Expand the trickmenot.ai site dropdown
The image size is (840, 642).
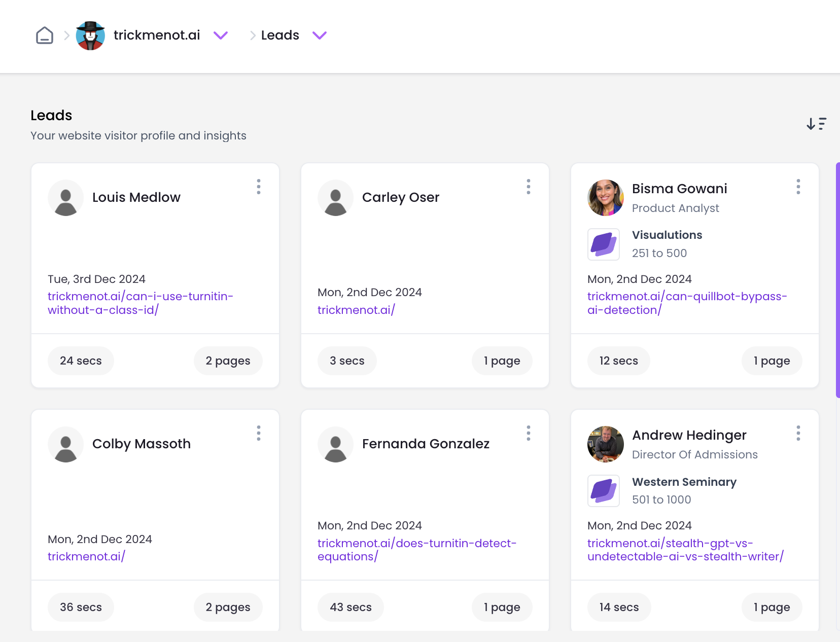(221, 35)
